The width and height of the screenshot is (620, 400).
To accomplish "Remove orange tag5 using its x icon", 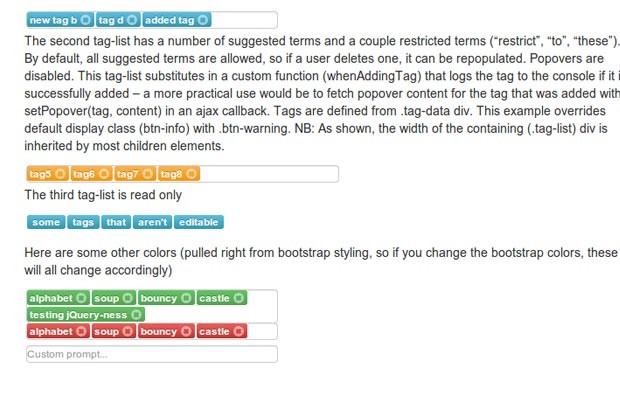I will [x=60, y=174].
